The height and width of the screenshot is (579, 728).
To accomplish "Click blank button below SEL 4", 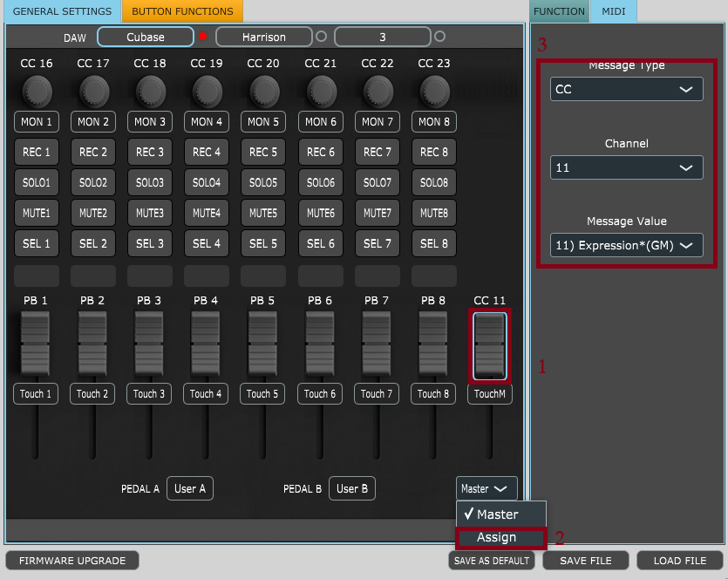I will [x=206, y=276].
